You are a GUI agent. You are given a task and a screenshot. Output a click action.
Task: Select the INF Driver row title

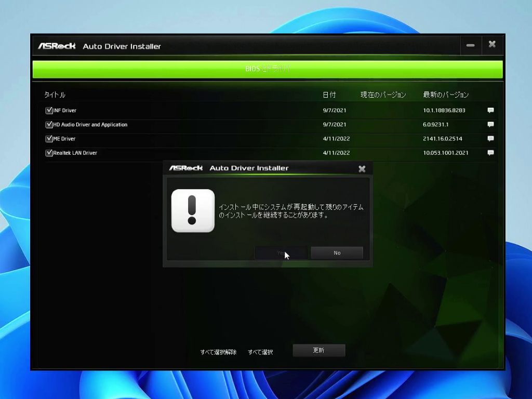coord(65,110)
